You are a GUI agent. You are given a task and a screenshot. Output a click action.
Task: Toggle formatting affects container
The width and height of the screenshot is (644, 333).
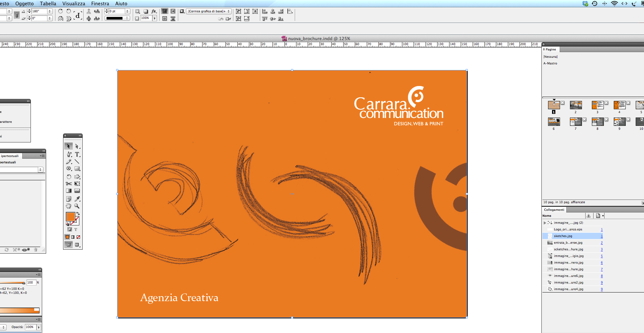[70, 229]
